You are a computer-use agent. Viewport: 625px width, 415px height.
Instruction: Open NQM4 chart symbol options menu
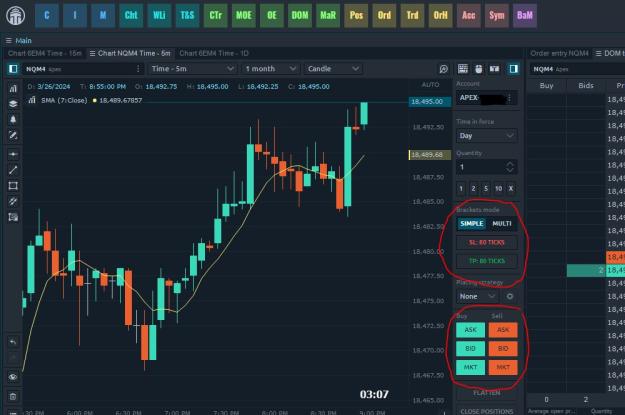click(138, 69)
